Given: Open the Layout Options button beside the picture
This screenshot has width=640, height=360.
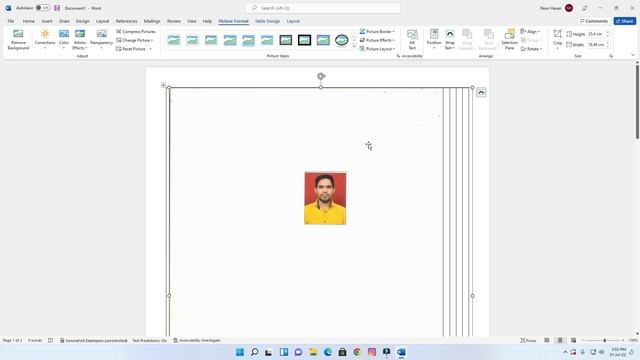Looking at the screenshot, I should click(x=481, y=92).
